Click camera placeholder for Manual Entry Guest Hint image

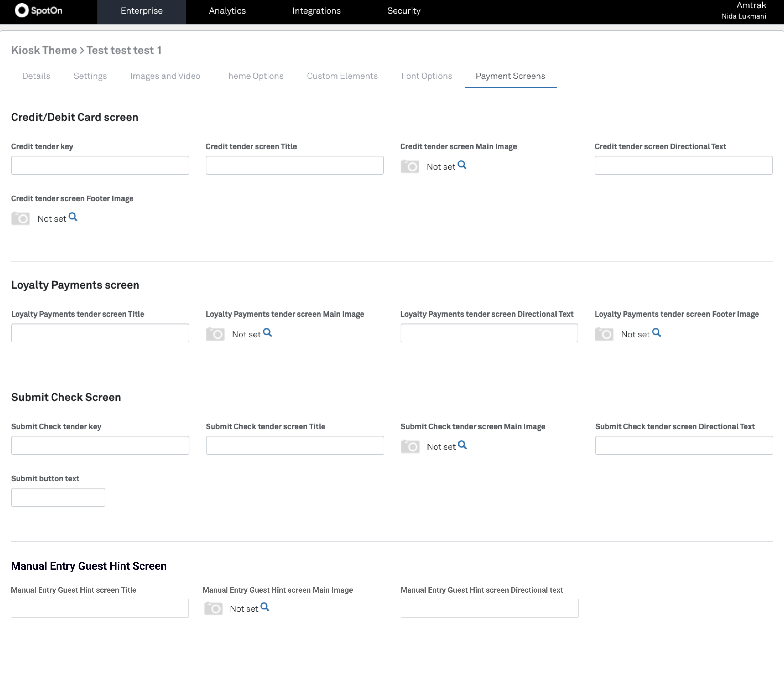coord(213,609)
